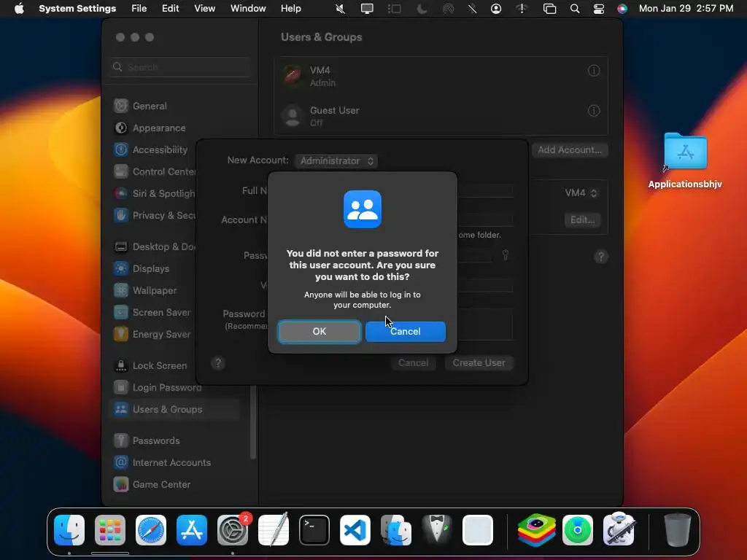
Task: Open the VM4 automatic login dropdown
Action: tap(581, 192)
